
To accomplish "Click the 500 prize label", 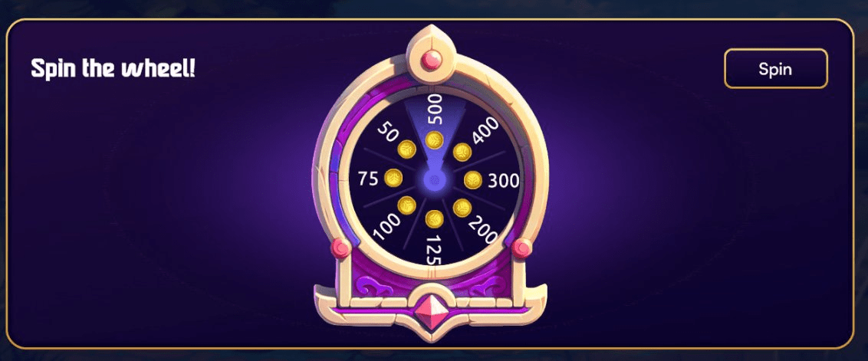I will [x=435, y=109].
